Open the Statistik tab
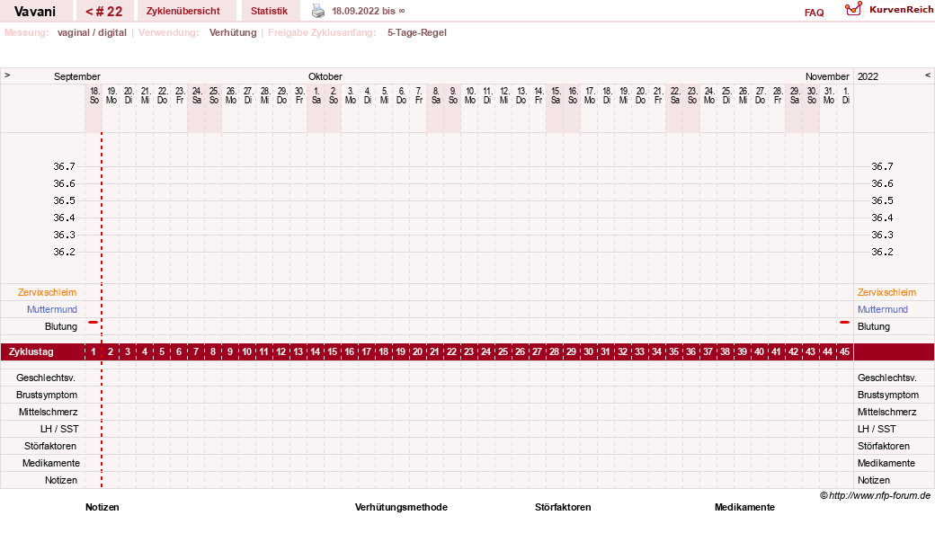Screen dimensions: 935x560 (x=269, y=11)
